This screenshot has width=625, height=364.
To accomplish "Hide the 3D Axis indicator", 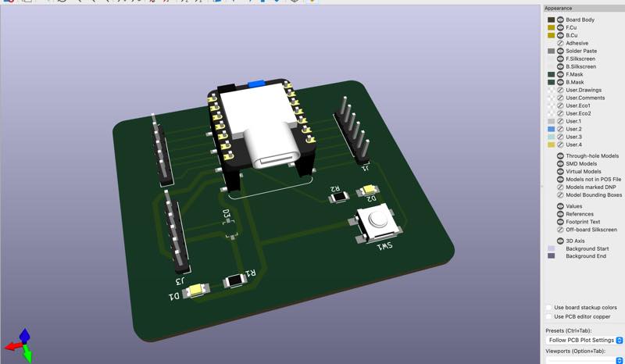I will (560, 241).
